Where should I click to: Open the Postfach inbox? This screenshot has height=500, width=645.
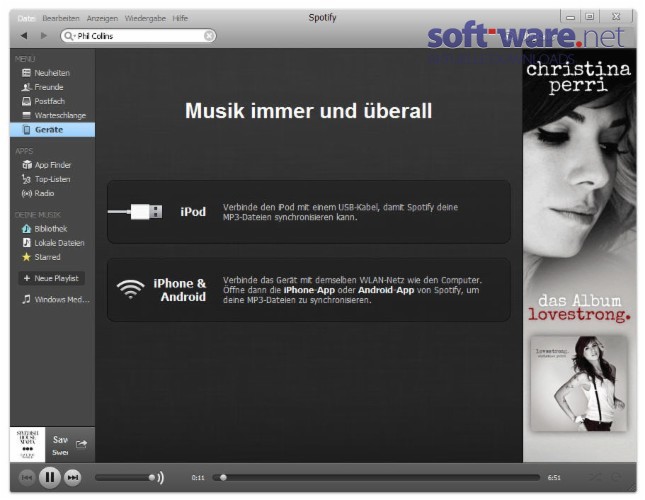click(52, 101)
